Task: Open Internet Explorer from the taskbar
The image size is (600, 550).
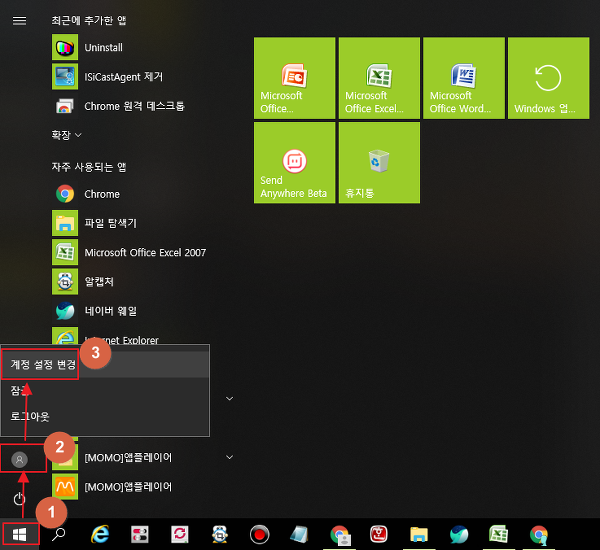Action: 100,534
